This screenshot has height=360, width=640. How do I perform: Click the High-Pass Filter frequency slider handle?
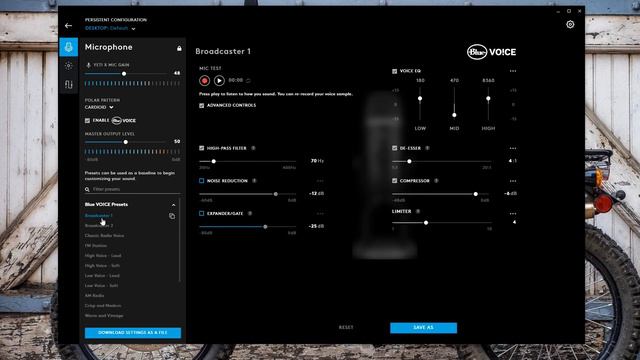(213, 162)
